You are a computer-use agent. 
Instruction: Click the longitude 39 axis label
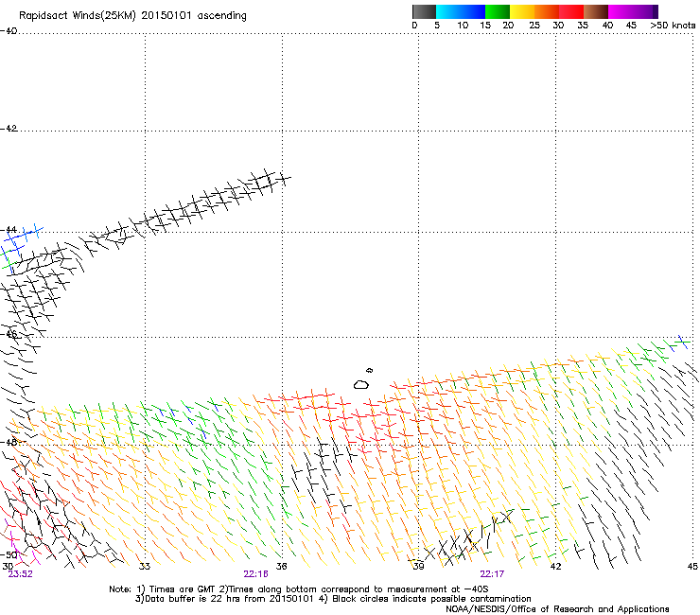pyautogui.click(x=418, y=567)
